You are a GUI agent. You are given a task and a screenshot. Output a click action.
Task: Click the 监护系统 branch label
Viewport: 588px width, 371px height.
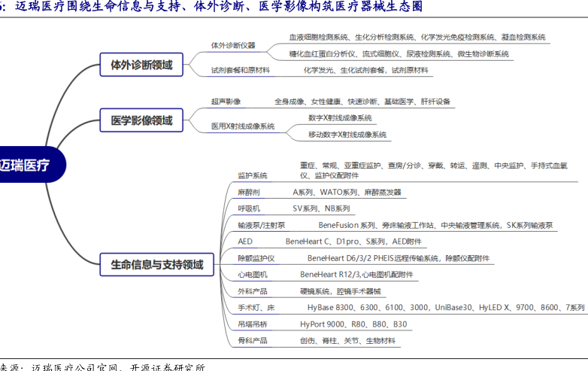pyautogui.click(x=253, y=175)
